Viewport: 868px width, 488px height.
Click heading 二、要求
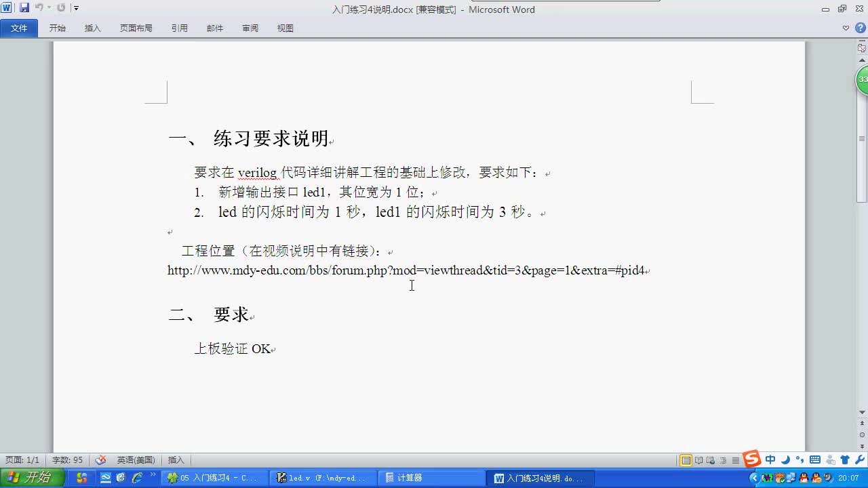coord(208,314)
